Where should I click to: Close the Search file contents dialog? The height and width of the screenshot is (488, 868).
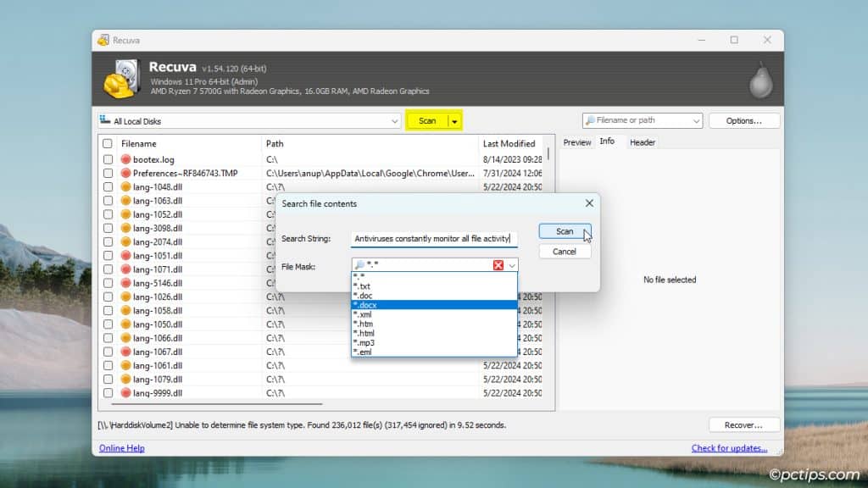click(x=589, y=203)
